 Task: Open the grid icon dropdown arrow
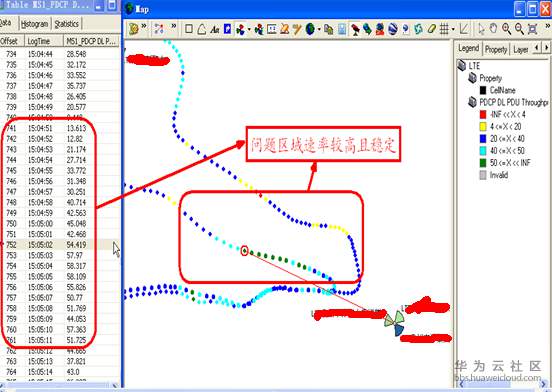(453, 29)
